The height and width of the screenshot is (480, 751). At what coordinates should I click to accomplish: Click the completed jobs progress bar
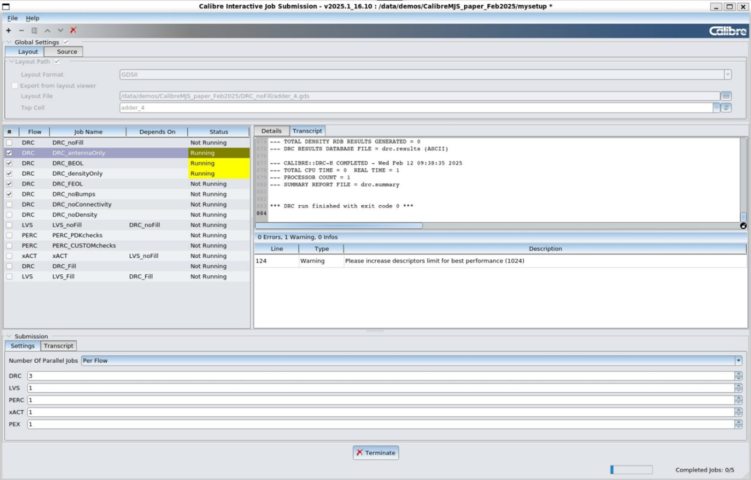631,470
